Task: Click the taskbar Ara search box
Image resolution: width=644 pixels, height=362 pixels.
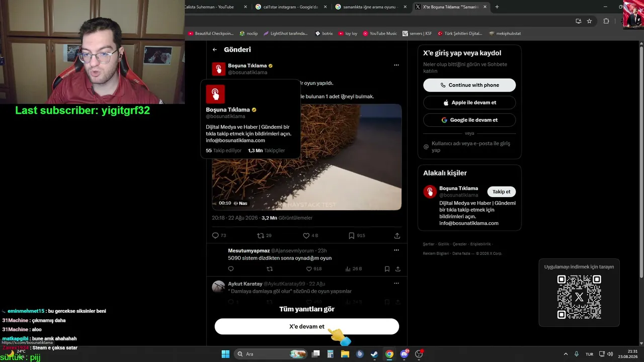Action: tap(271, 354)
